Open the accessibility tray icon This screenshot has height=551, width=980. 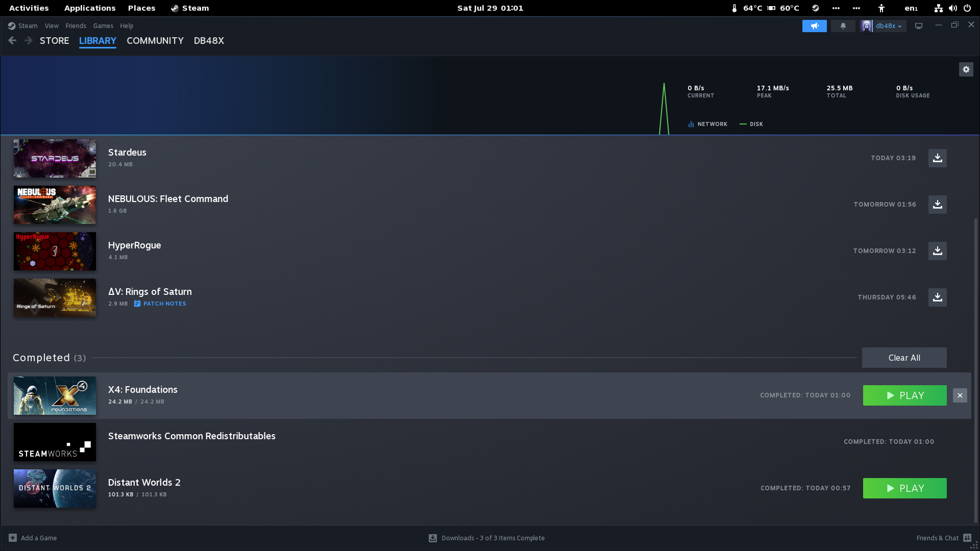coord(881,8)
